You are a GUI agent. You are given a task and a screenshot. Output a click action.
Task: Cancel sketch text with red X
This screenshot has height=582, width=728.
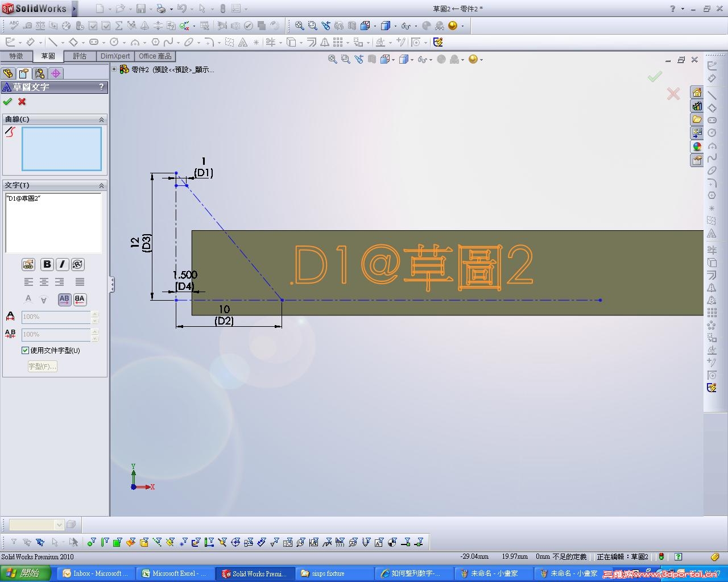[22, 102]
